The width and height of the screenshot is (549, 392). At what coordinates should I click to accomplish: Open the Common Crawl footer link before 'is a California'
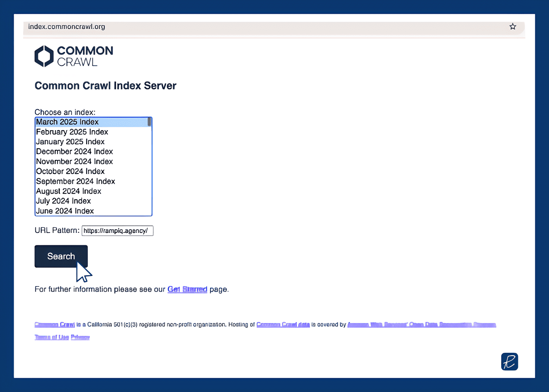point(55,325)
